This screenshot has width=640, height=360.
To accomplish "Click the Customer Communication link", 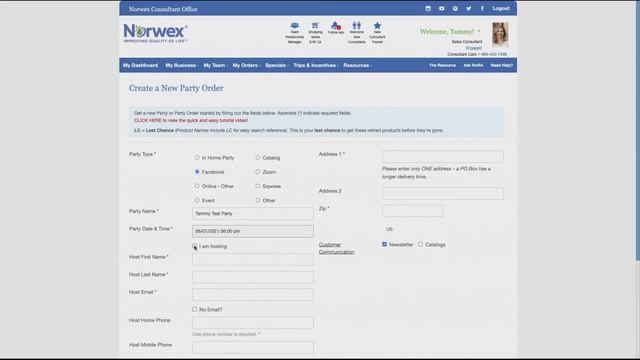I will pos(337,248).
